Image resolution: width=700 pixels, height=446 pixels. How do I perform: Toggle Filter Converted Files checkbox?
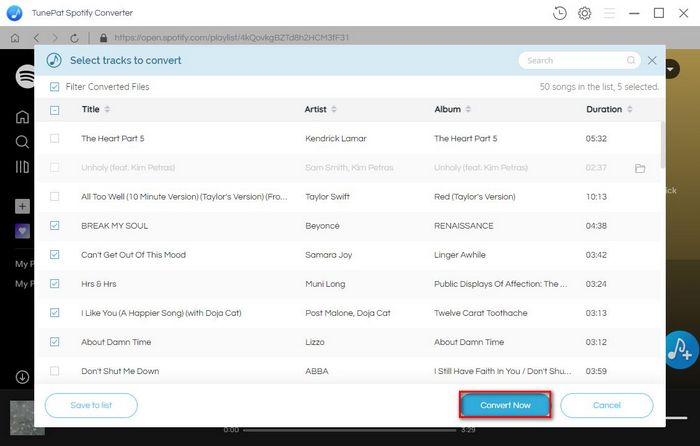click(54, 87)
